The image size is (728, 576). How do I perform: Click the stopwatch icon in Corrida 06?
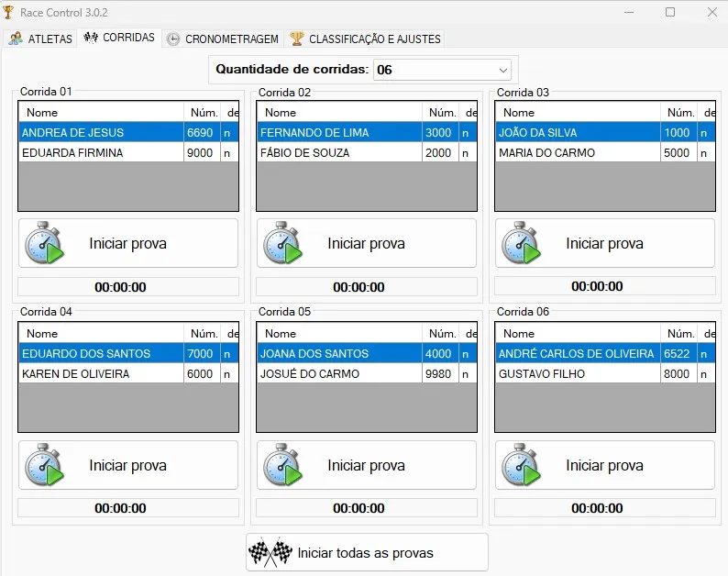click(521, 465)
